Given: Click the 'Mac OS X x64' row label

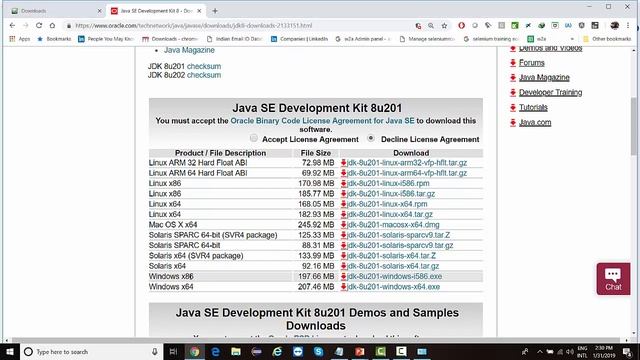Looking at the screenshot, I should click(173, 224).
